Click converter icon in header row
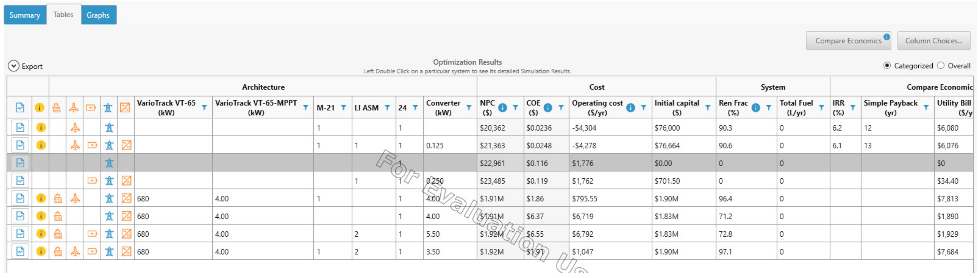 point(125,108)
